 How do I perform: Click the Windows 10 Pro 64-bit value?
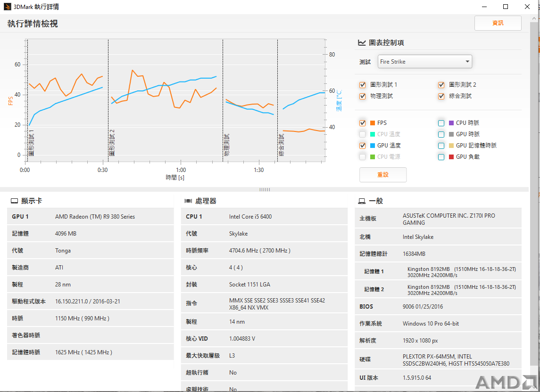431,324
